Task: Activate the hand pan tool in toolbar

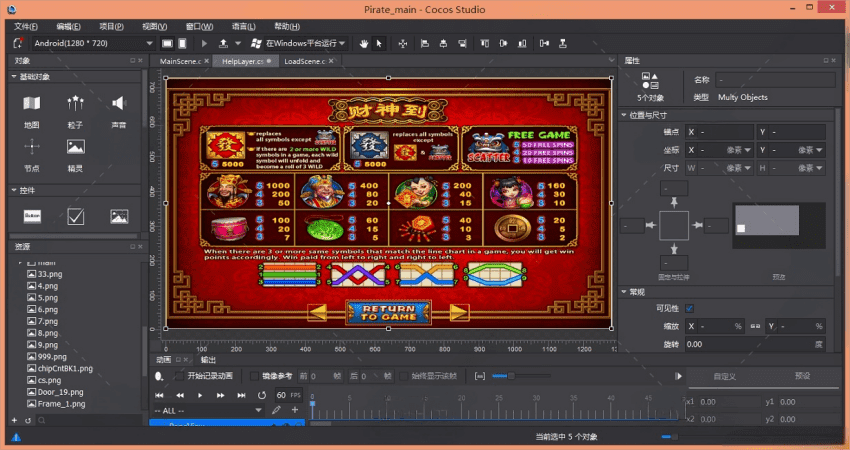Action: (364, 43)
